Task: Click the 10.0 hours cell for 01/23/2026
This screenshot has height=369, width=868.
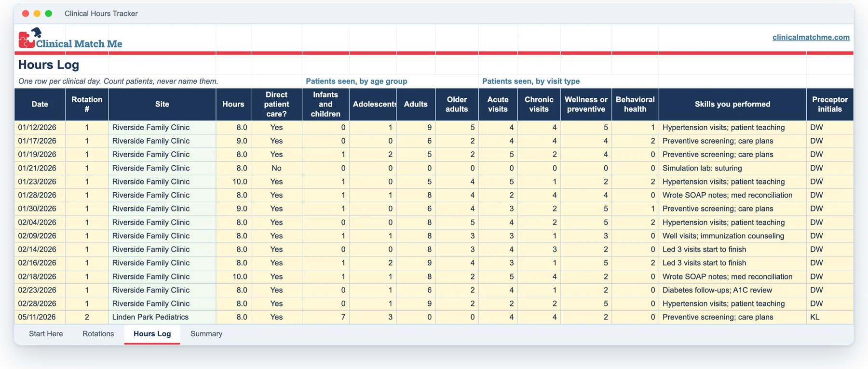Action: point(233,182)
